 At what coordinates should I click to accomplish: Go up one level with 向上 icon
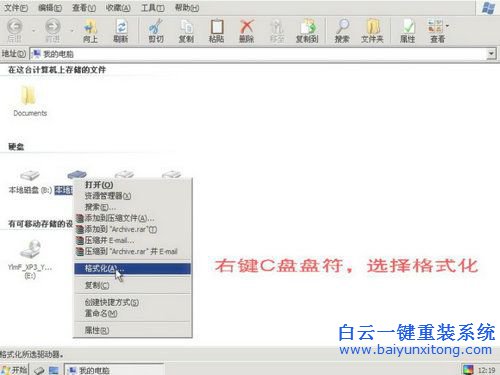tap(90, 27)
